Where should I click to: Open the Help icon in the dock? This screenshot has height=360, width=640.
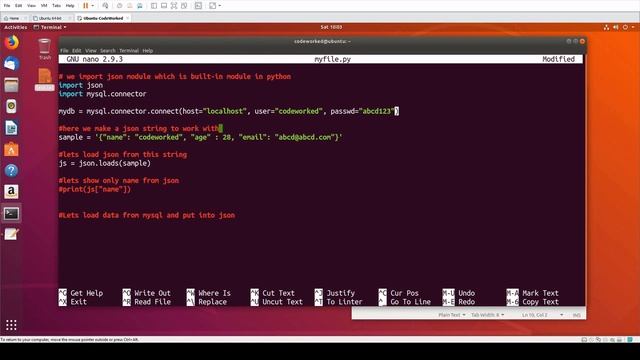point(11,170)
